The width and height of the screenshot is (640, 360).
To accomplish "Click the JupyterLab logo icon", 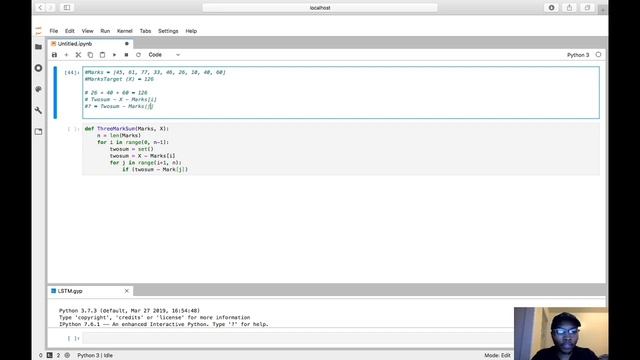I will coord(39,31).
